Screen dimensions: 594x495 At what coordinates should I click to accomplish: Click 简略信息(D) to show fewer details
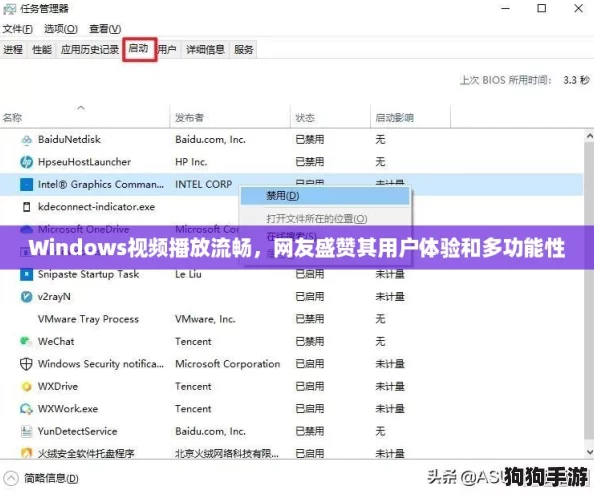point(51,479)
